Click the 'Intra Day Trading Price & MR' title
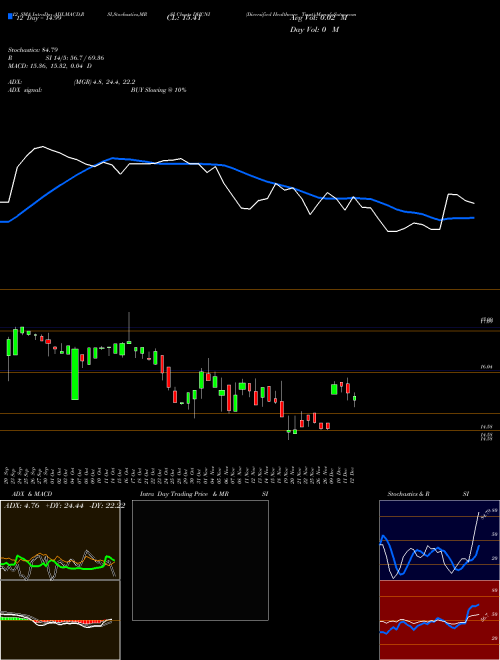Screen dimensions: 500x660 pyautogui.click(x=184, y=494)
